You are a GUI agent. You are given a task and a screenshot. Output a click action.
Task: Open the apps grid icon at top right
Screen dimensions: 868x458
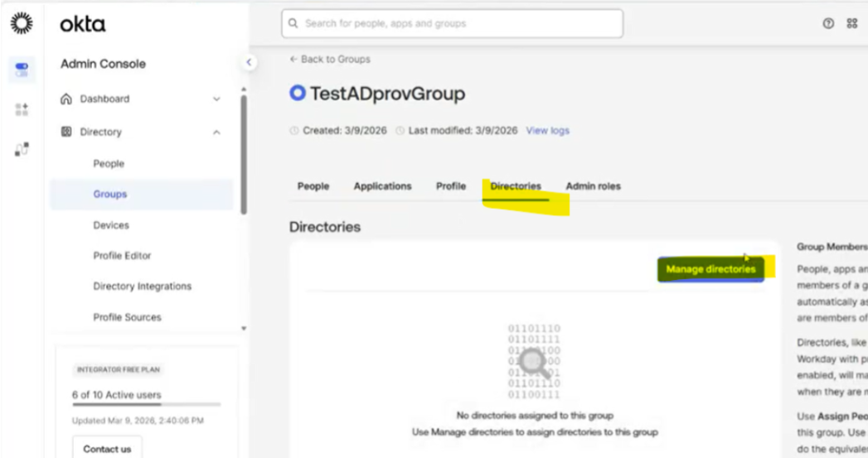pyautogui.click(x=851, y=24)
